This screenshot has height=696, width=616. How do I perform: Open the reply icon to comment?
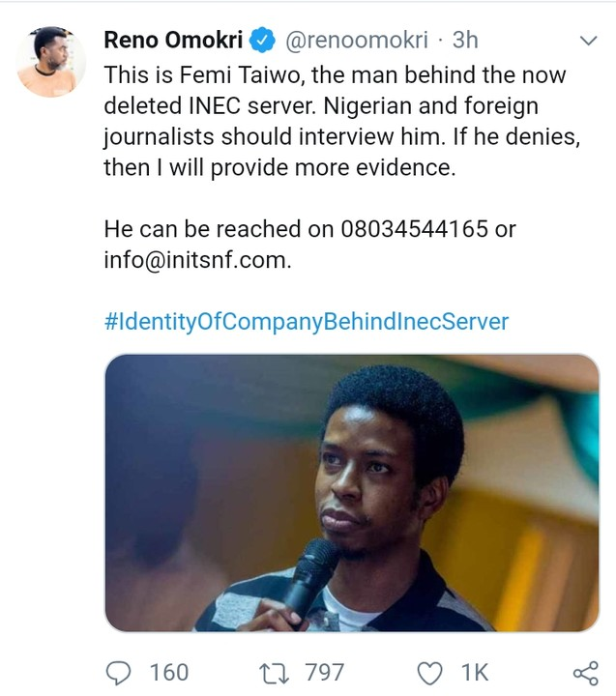[x=119, y=672]
